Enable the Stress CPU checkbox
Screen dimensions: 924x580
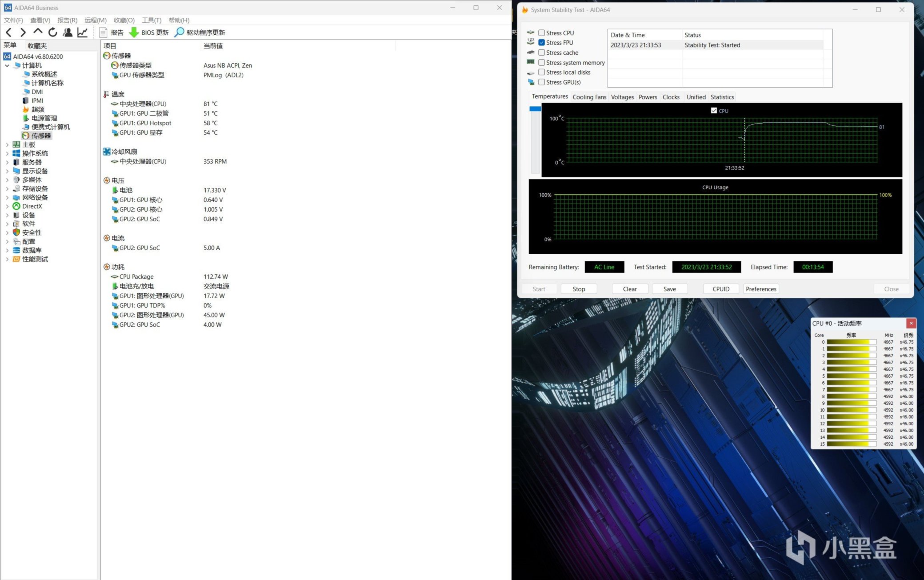tap(541, 33)
